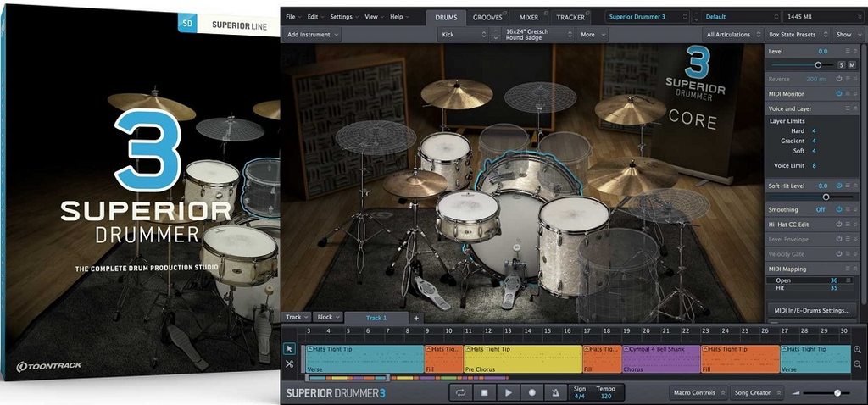
Task: Switch to the GROOVES tab
Action: click(487, 17)
